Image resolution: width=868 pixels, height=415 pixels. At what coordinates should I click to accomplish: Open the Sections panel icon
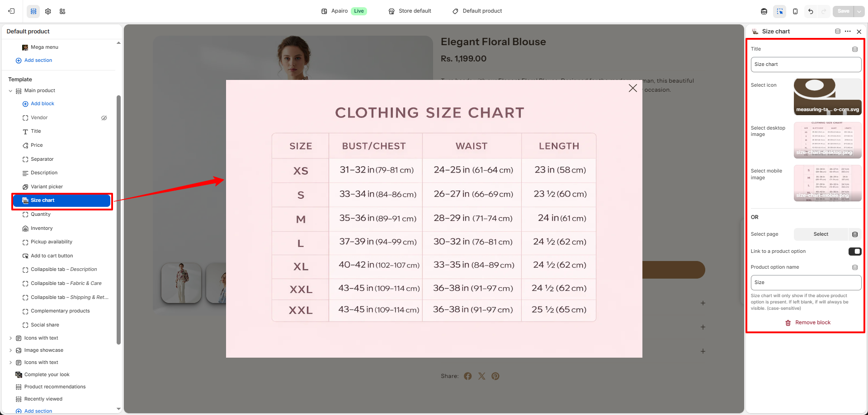(x=33, y=11)
